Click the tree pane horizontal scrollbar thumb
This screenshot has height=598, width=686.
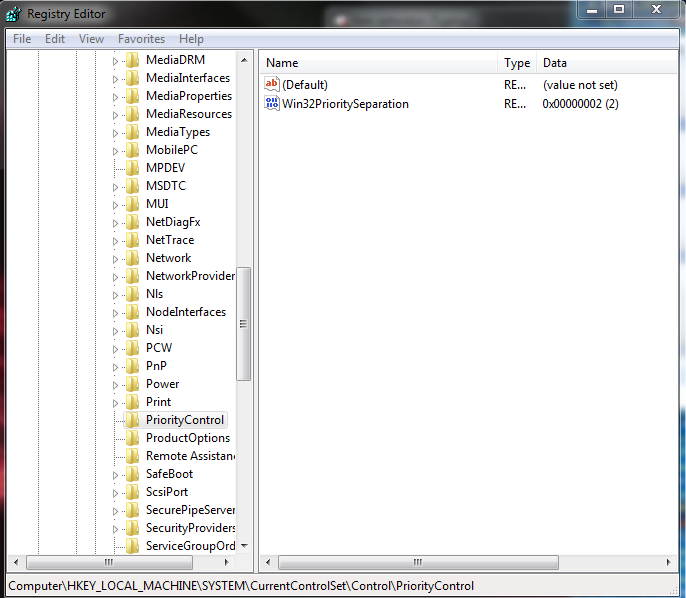109,563
